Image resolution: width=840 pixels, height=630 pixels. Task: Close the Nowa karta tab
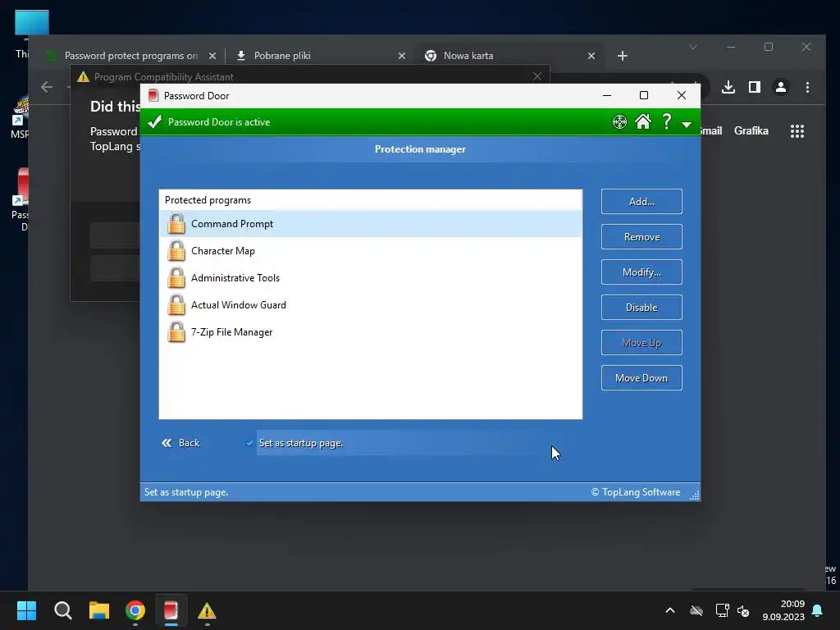tap(591, 56)
